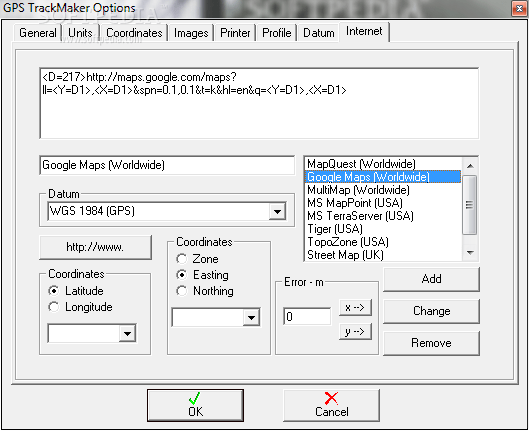This screenshot has height=431, width=529.
Task: Click the Remove button
Action: tap(431, 343)
